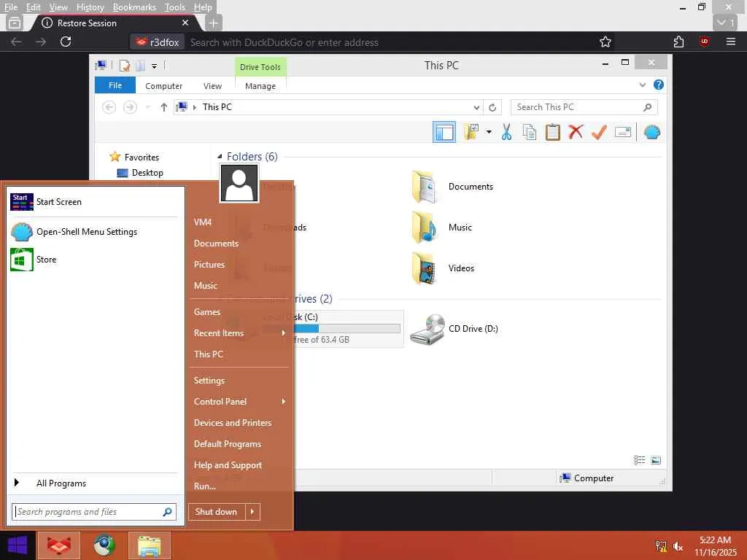Viewport: 747px width, 560px height.
Task: Open the View ribbon tab in Explorer
Action: click(212, 86)
